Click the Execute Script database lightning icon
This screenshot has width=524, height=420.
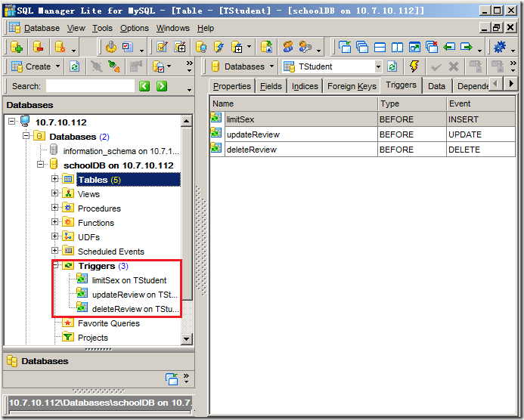[219, 47]
